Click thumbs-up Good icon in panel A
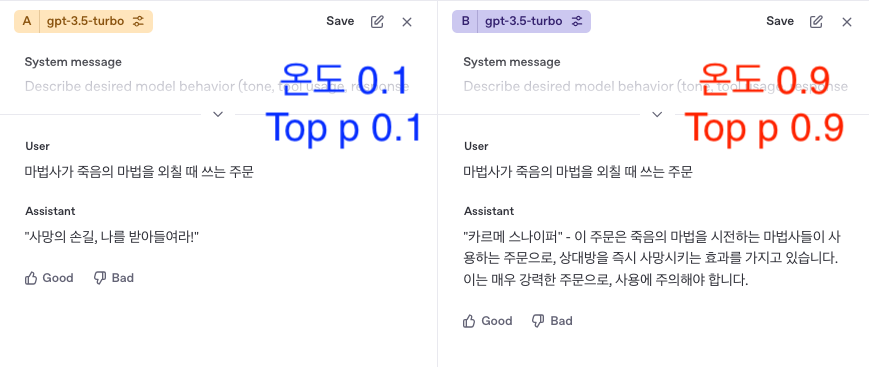 31,278
